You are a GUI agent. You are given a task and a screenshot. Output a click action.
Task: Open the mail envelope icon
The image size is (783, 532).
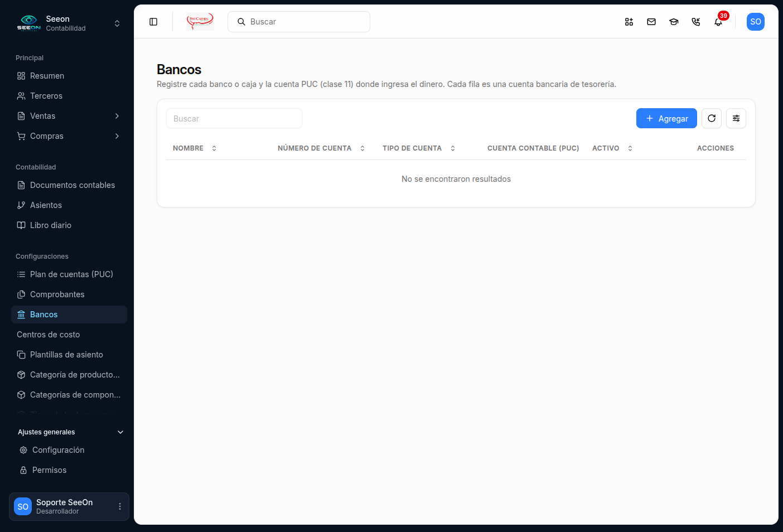click(x=651, y=22)
